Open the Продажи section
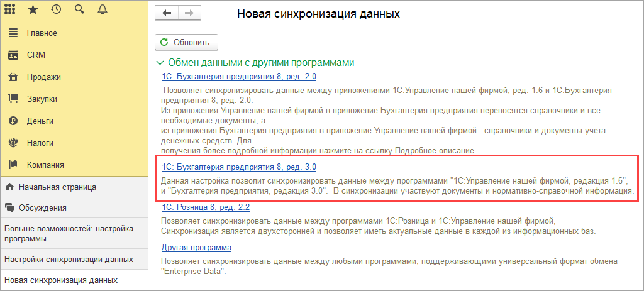 coord(43,77)
